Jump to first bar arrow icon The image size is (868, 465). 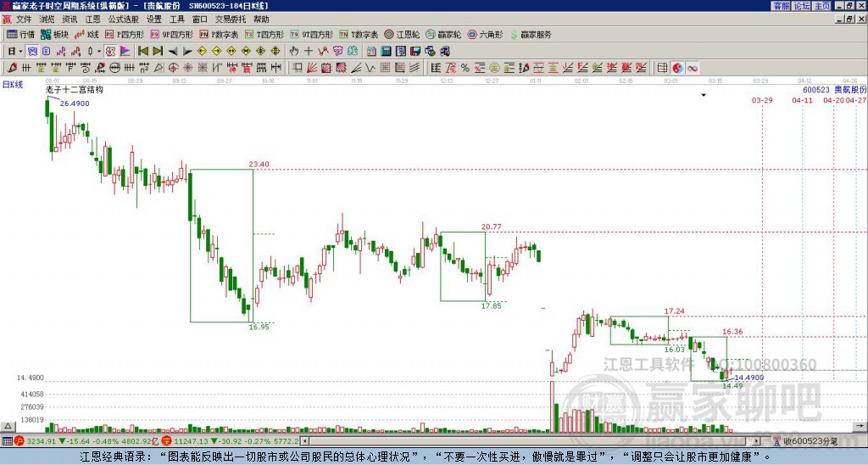[x=142, y=52]
